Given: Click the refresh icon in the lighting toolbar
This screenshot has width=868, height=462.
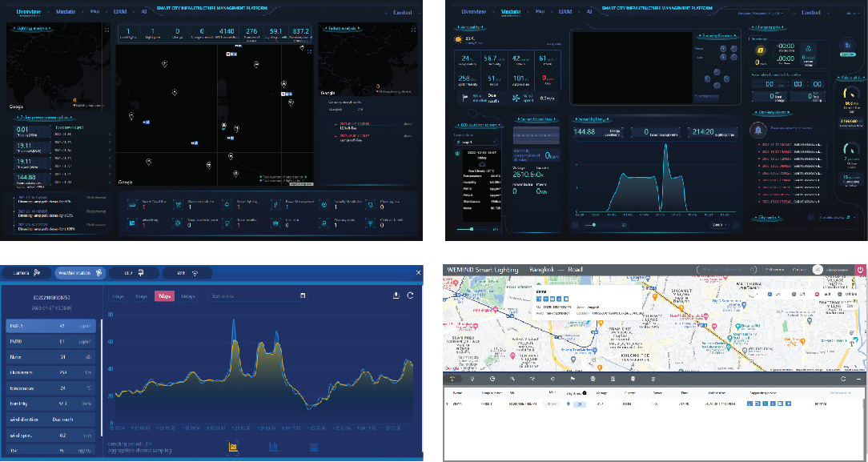Looking at the screenshot, I should coord(842,378).
